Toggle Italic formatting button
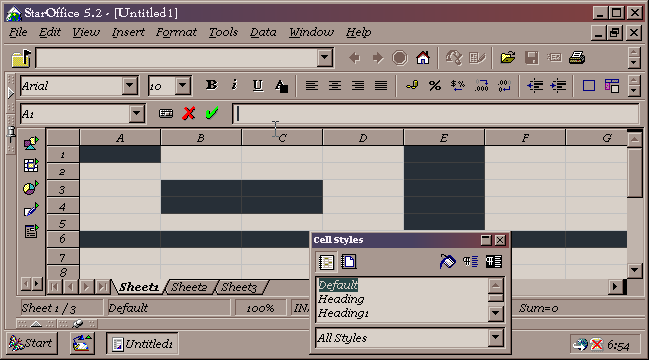649x360 pixels. coord(234,86)
